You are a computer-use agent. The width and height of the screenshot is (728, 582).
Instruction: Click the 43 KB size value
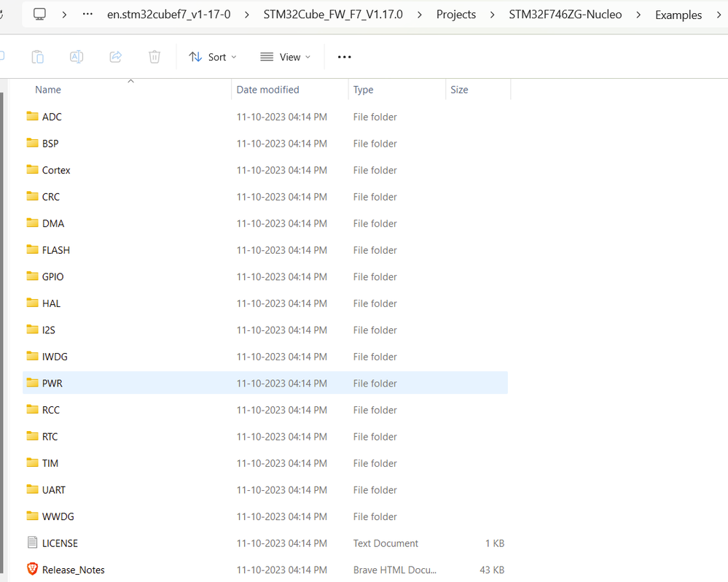coord(492,570)
